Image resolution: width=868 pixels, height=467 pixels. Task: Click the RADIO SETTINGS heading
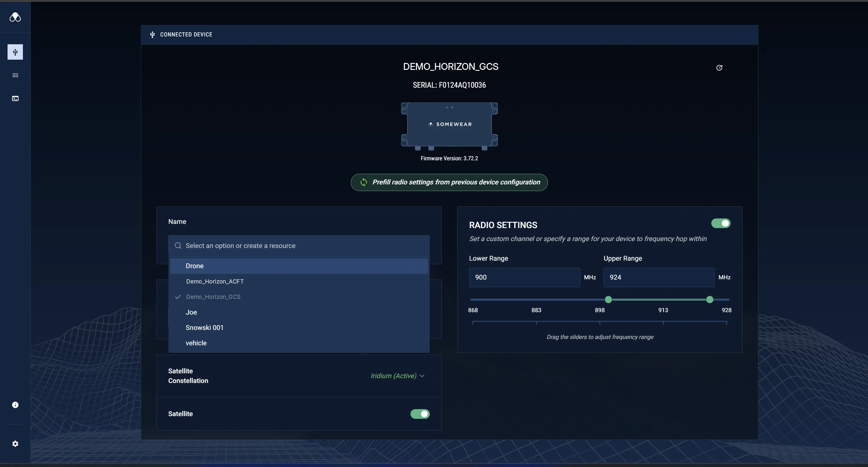503,225
